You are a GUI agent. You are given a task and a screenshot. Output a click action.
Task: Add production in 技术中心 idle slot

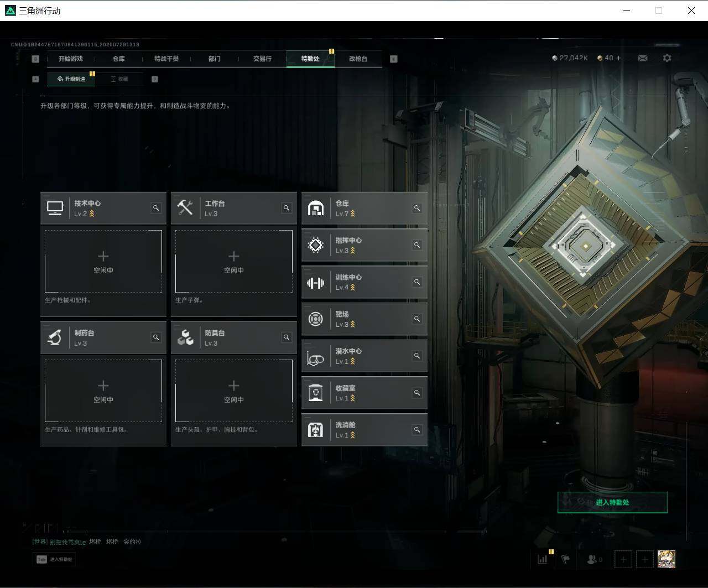pyautogui.click(x=103, y=261)
